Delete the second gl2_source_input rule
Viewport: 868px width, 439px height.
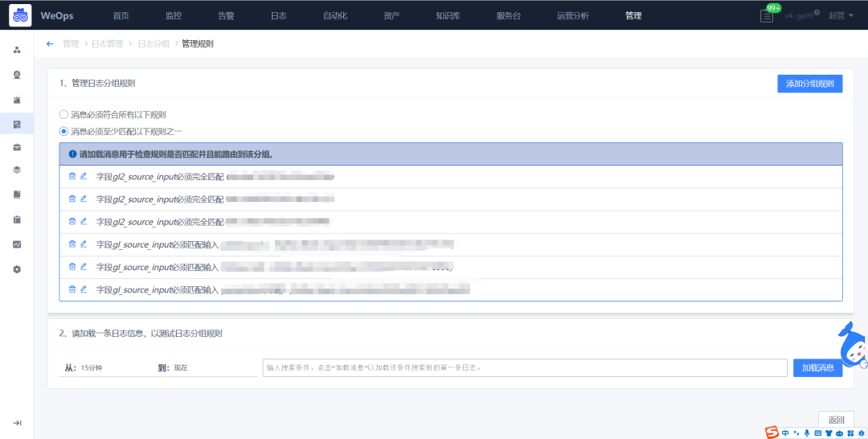72,199
